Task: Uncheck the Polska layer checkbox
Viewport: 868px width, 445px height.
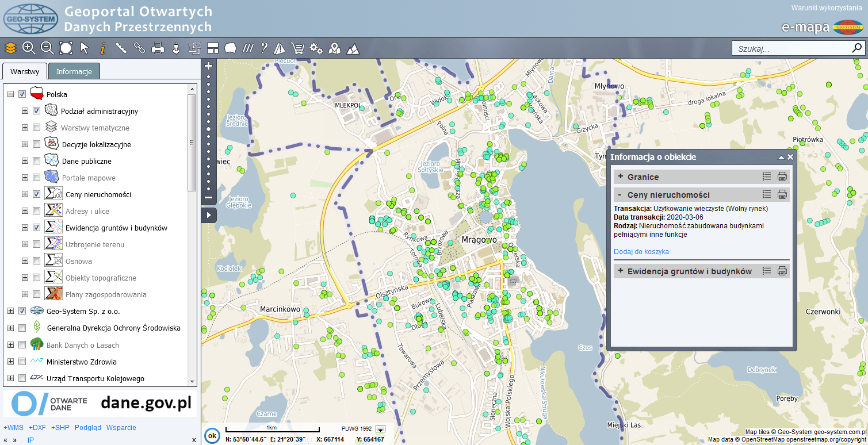Action: pos(22,94)
